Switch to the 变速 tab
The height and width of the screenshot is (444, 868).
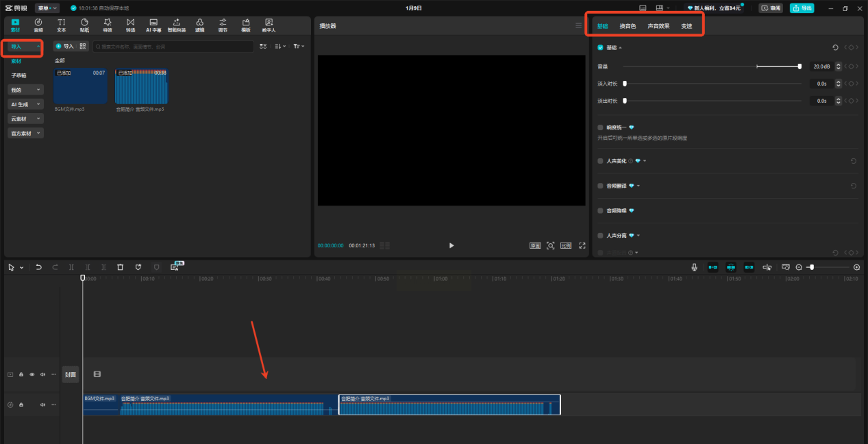pyautogui.click(x=686, y=26)
